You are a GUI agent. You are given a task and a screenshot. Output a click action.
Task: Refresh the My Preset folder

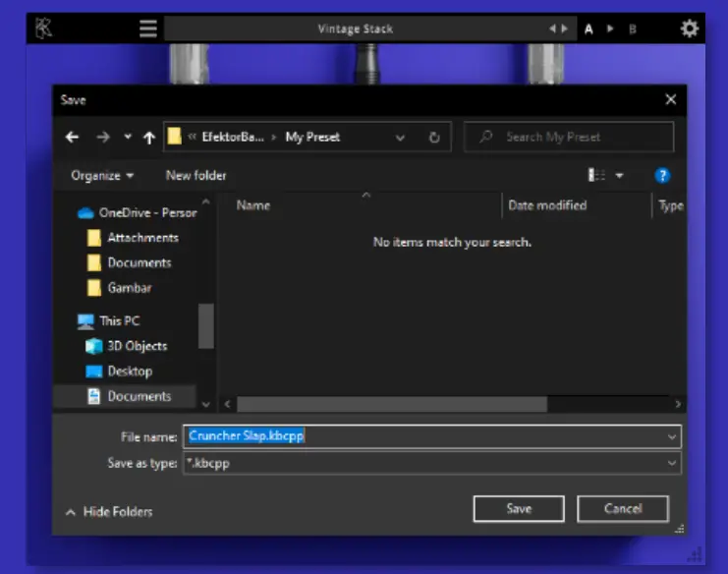pyautogui.click(x=434, y=138)
